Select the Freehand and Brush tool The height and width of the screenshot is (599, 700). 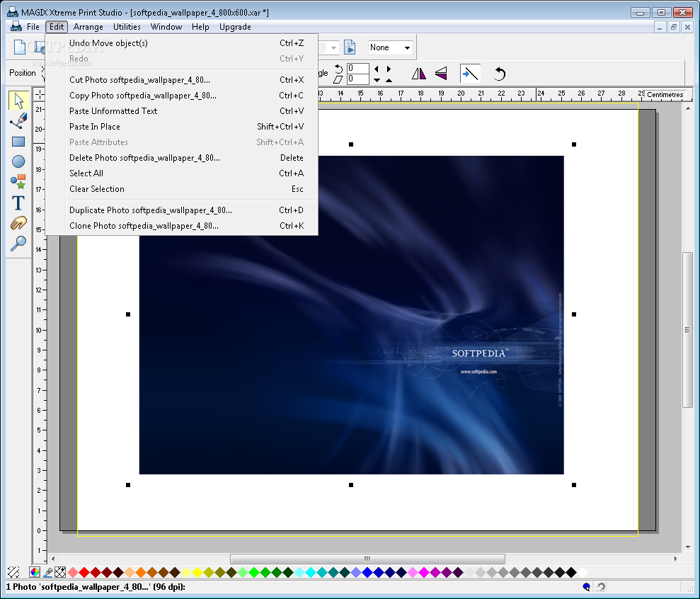tap(18, 120)
